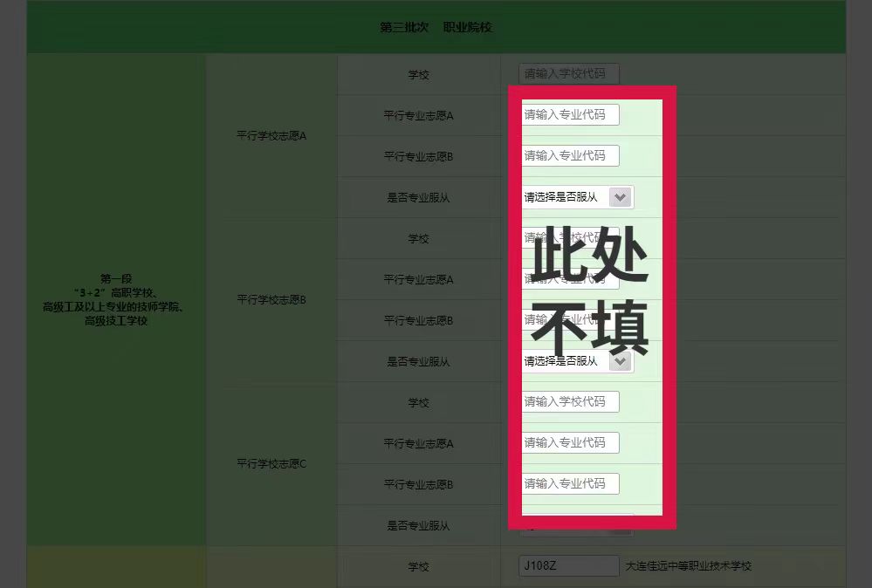
Task: Click the 是否专业服从 label in the 志愿B group
Action: 418,361
